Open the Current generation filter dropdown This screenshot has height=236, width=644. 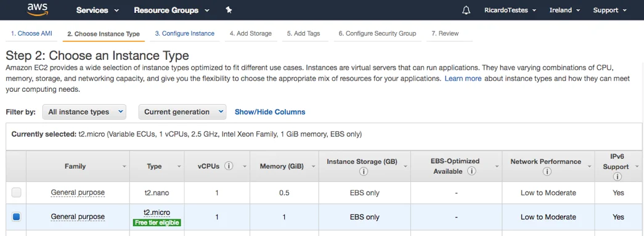pyautogui.click(x=182, y=112)
